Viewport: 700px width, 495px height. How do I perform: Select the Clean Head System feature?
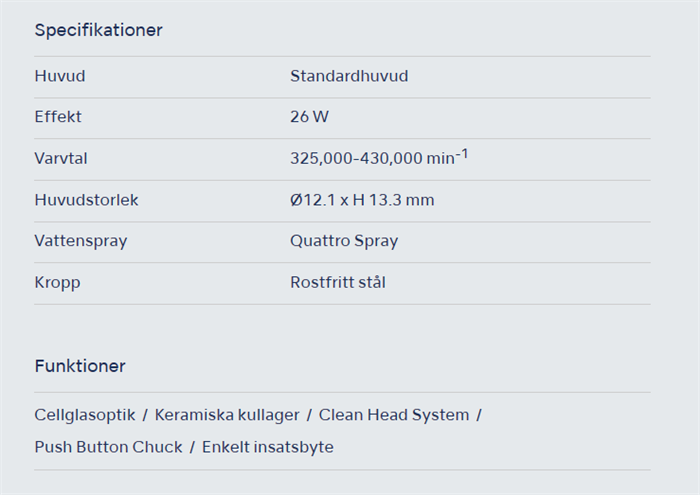coord(394,414)
